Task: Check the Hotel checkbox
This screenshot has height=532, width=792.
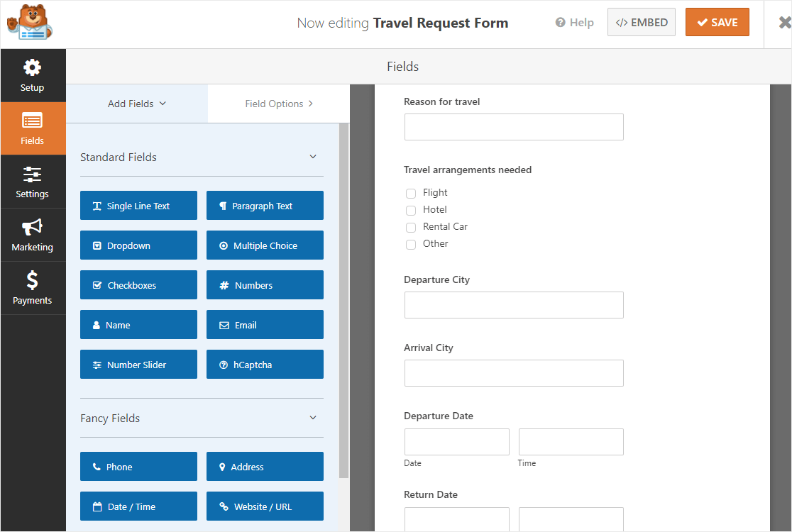Action: pyautogui.click(x=411, y=211)
